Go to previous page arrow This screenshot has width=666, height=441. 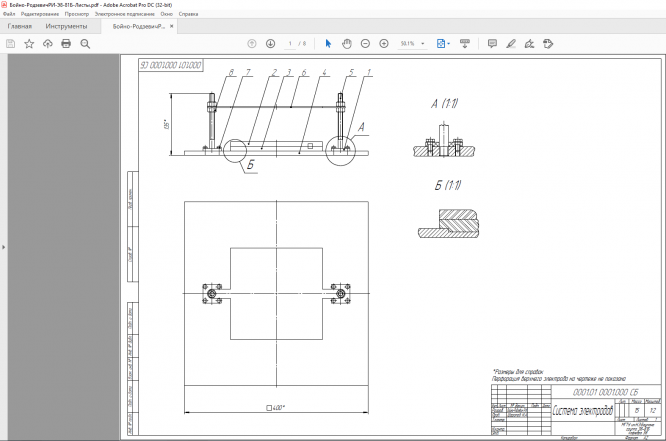[x=252, y=44]
